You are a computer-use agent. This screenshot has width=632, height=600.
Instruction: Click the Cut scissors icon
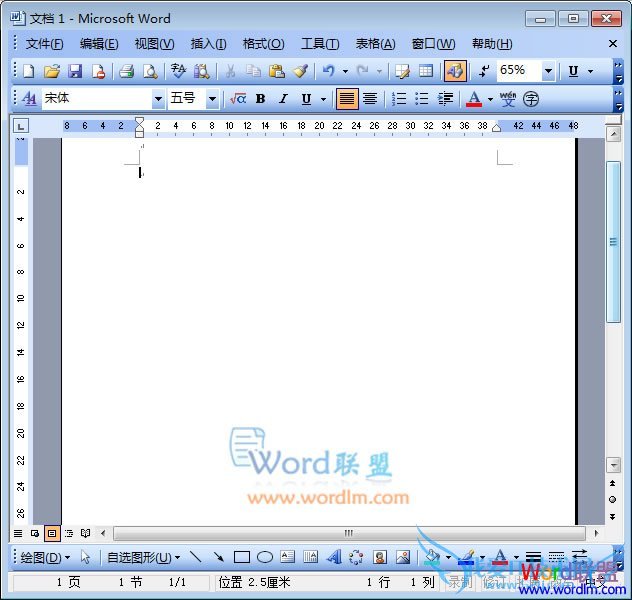pyautogui.click(x=230, y=71)
